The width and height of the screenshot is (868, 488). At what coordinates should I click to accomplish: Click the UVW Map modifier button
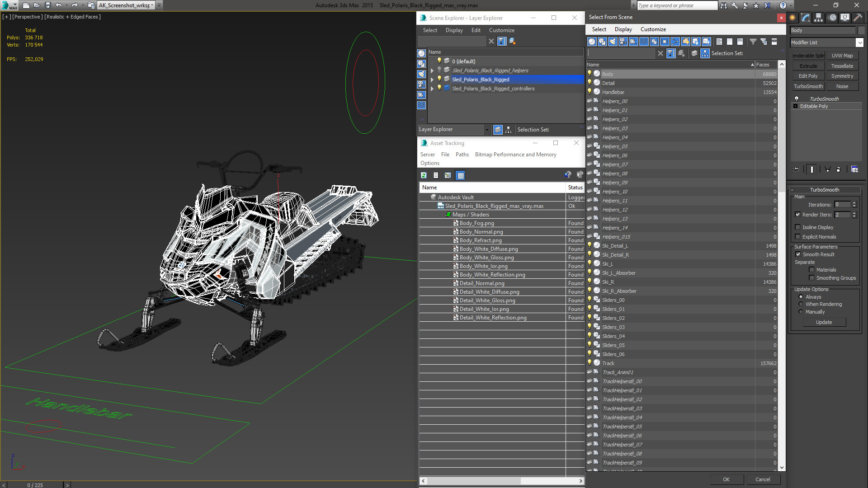pos(842,56)
